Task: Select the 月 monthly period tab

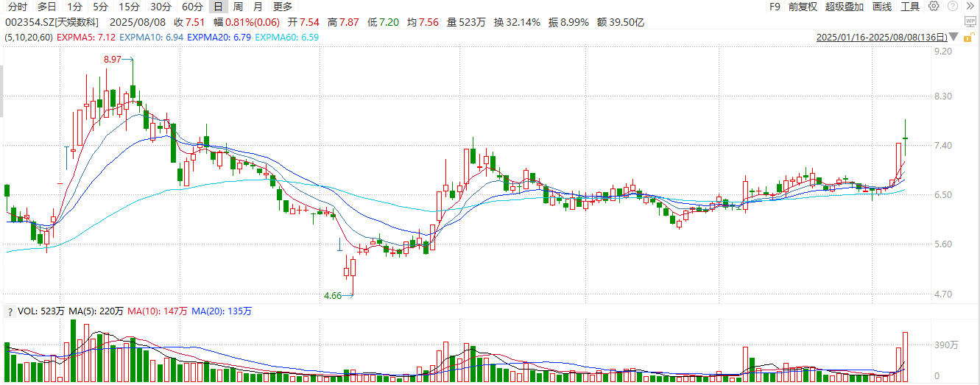Action: tap(258, 7)
